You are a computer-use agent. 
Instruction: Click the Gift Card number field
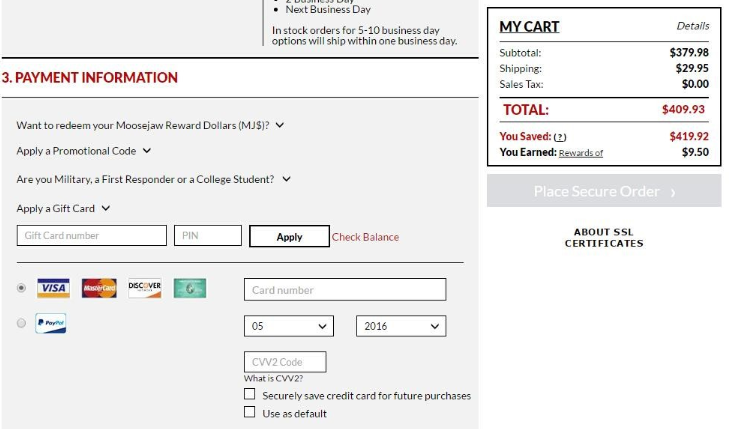[92, 236]
